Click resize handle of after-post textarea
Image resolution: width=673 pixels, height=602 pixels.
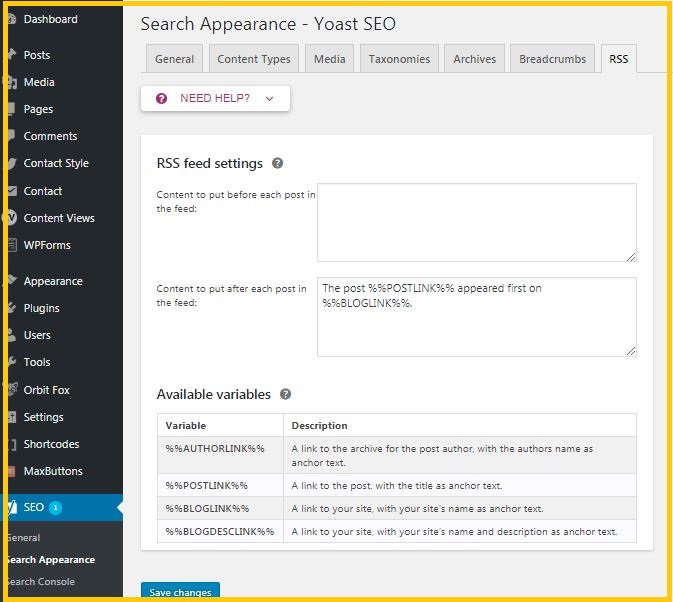(631, 351)
